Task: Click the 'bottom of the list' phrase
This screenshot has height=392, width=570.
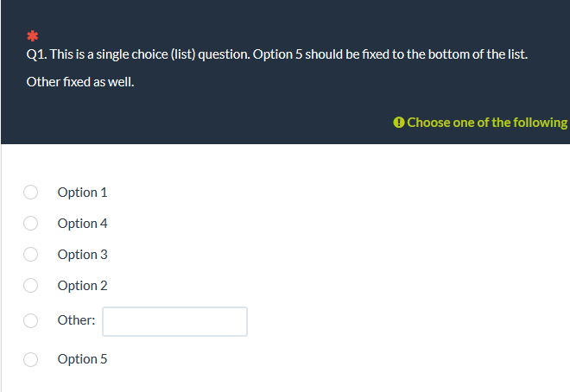Action: [478, 54]
